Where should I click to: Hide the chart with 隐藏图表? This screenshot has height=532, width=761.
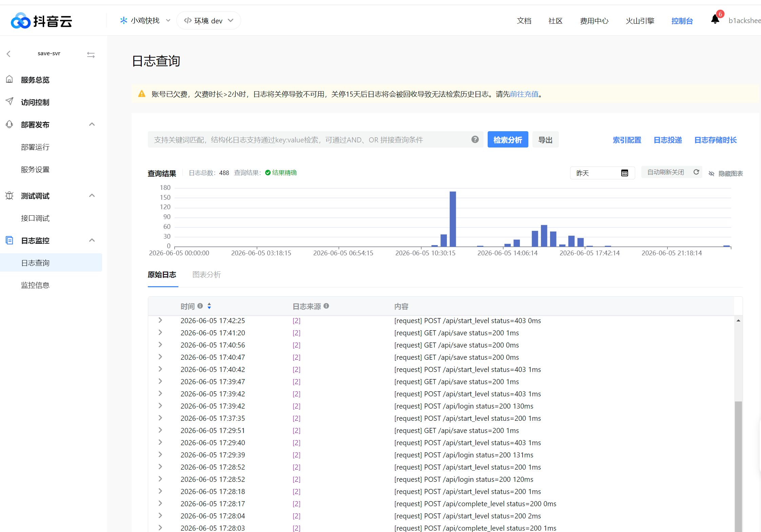click(726, 173)
